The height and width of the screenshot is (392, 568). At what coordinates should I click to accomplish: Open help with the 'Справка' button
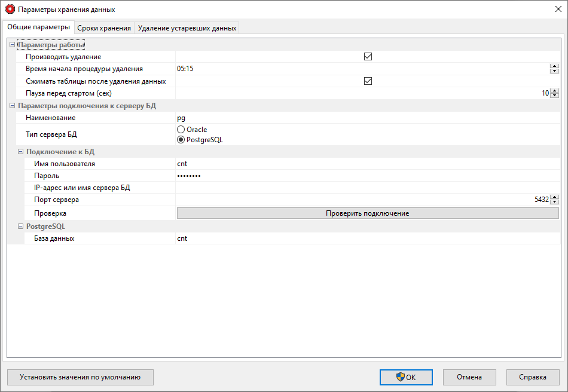point(532,377)
